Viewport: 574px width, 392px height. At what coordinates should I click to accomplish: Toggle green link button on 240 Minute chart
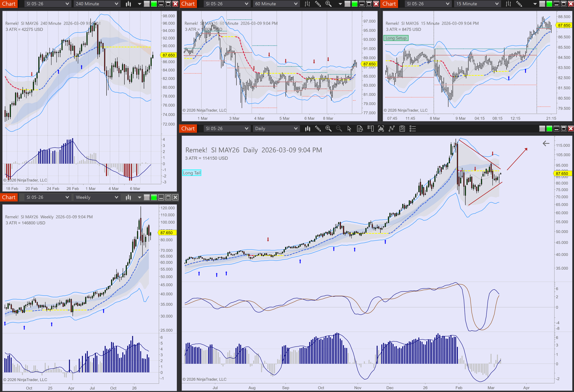(x=154, y=4)
